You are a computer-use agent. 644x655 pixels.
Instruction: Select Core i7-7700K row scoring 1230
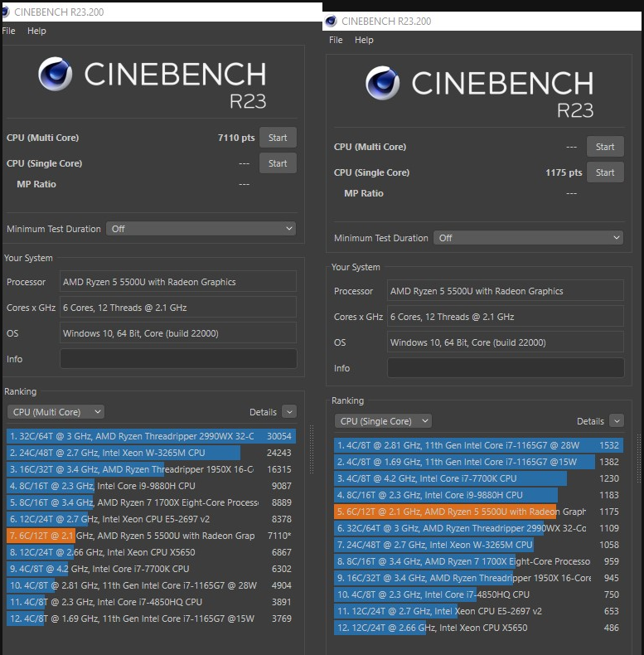point(478,478)
